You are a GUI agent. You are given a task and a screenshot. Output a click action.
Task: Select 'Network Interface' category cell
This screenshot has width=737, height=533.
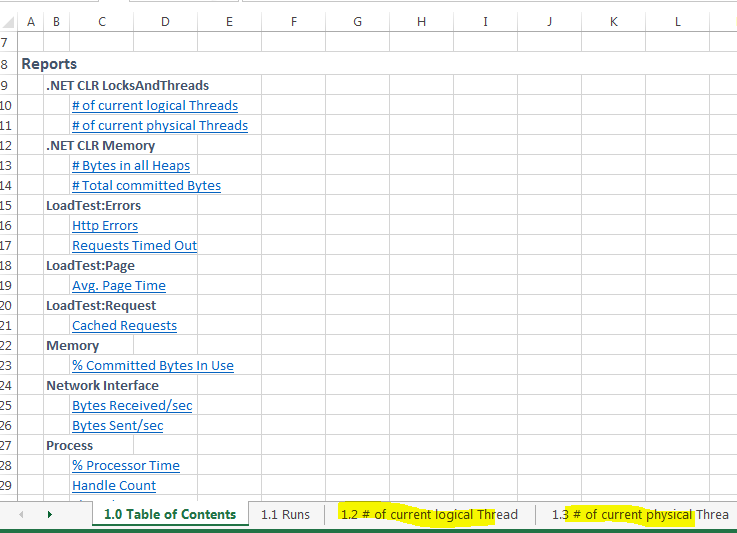[x=102, y=385]
